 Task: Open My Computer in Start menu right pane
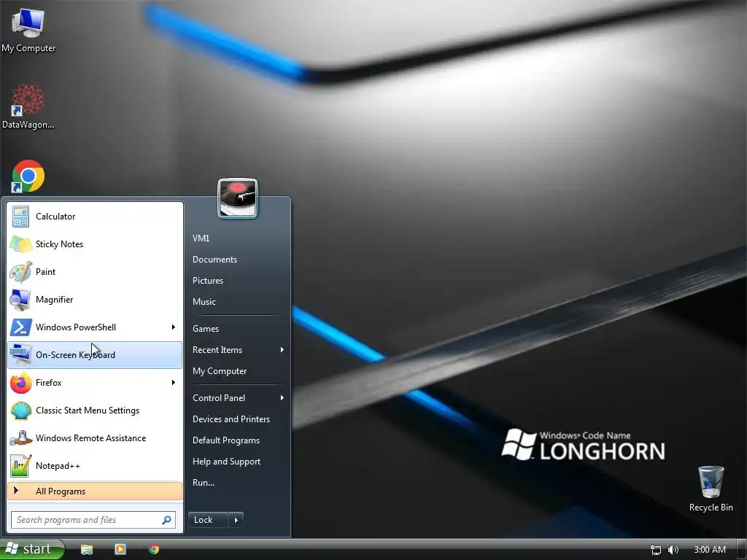(220, 371)
